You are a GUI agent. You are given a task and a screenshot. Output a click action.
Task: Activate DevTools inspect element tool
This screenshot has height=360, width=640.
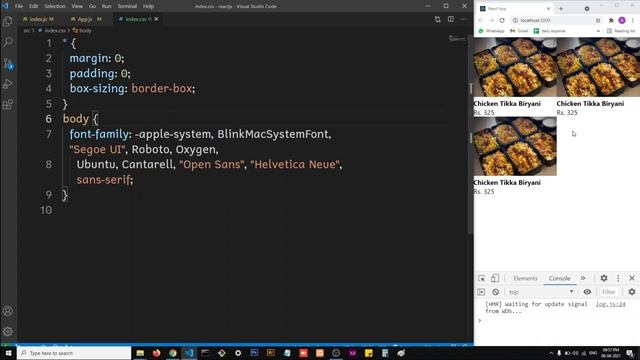click(x=482, y=278)
